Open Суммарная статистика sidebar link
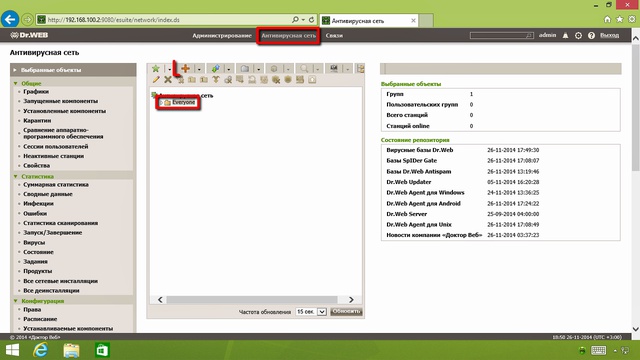 click(x=56, y=184)
